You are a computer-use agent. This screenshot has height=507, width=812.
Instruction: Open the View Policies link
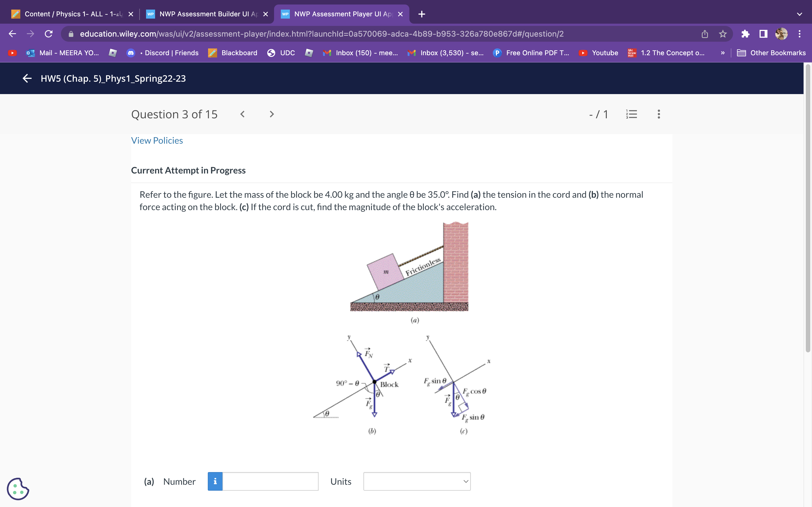coord(157,141)
